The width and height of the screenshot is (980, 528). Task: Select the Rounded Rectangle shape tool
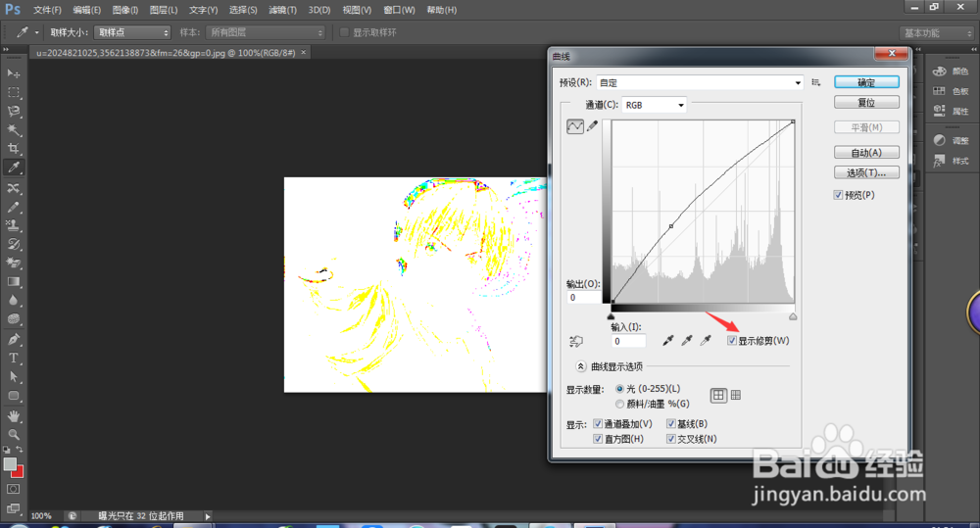click(x=13, y=396)
